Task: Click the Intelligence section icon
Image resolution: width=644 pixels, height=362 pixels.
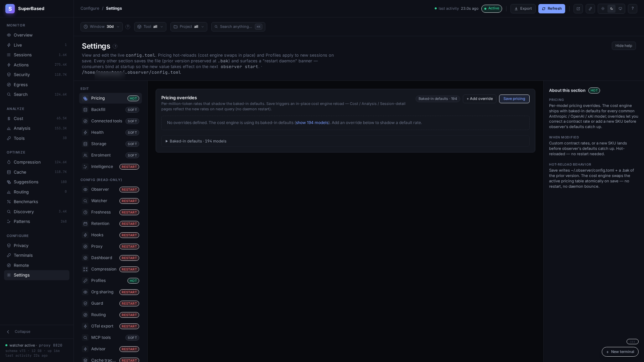Action: pos(85,167)
